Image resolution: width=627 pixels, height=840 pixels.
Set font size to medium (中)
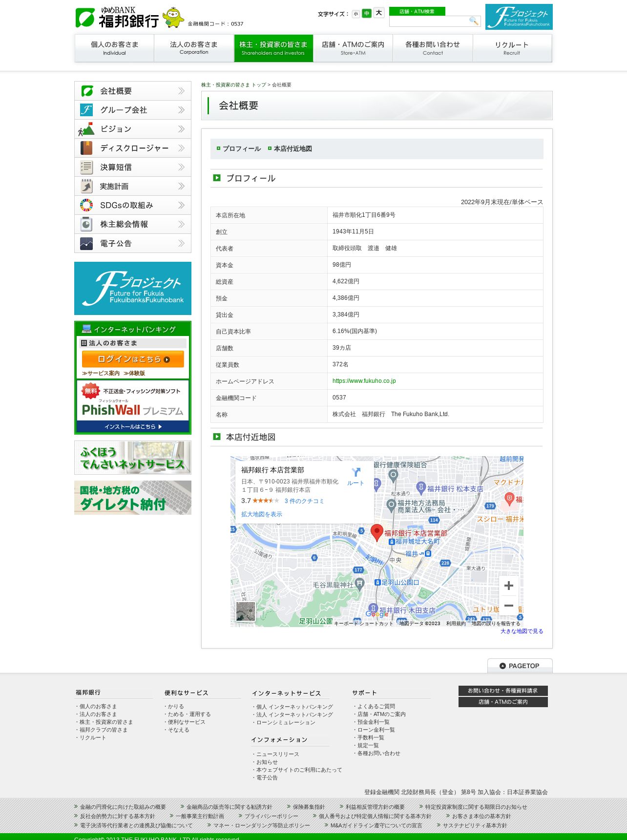click(x=366, y=14)
